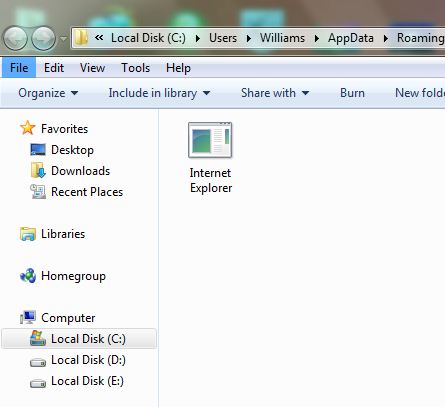Click the New folder button
Viewport: 445px width, 407px height.
click(x=420, y=93)
